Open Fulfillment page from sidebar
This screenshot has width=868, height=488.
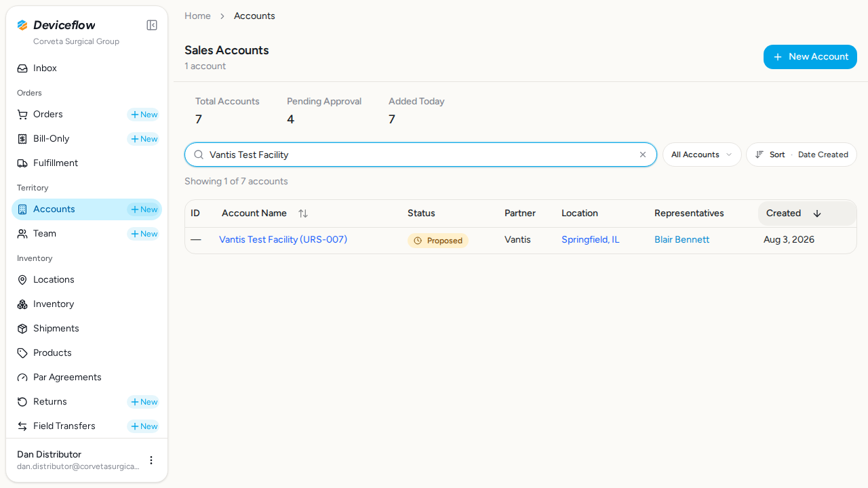tap(87, 163)
